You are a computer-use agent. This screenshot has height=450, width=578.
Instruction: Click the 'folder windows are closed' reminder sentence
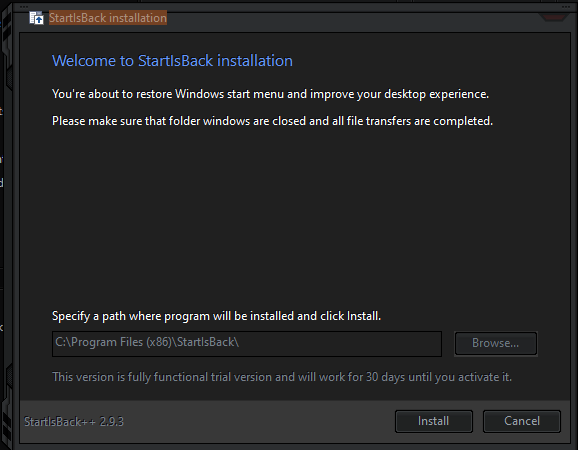click(x=272, y=121)
